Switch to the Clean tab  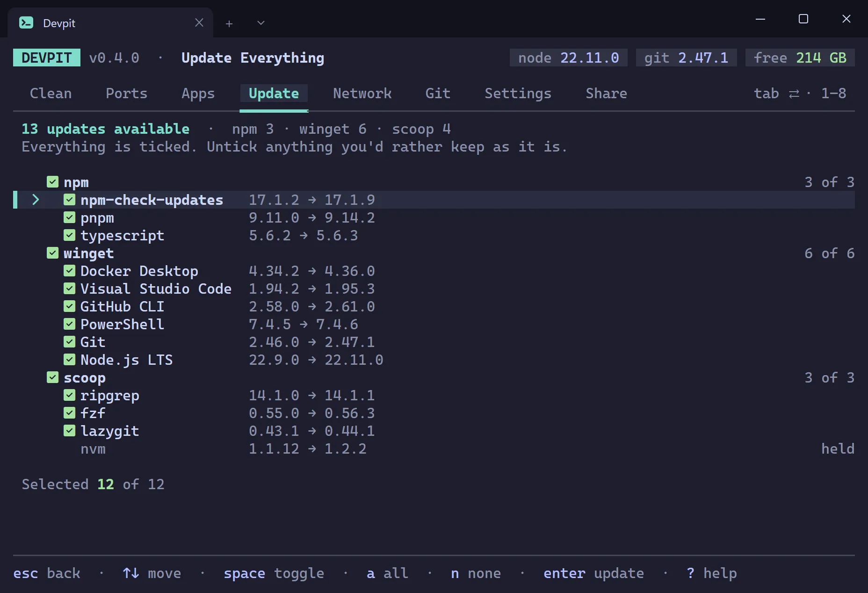point(51,94)
